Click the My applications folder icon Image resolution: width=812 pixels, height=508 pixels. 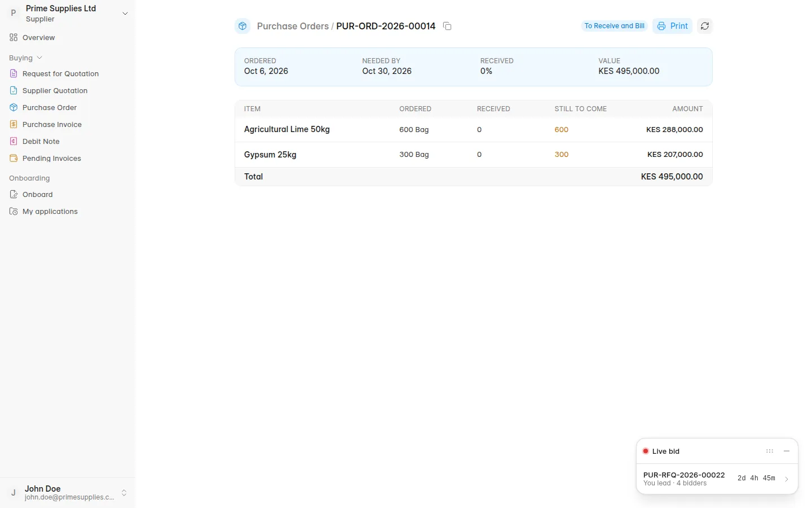14,211
